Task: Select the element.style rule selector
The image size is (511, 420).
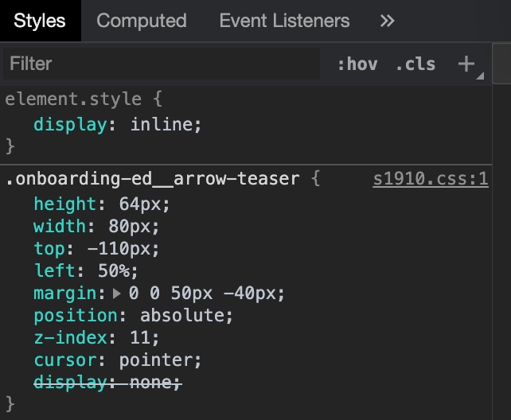Action: coord(73,99)
